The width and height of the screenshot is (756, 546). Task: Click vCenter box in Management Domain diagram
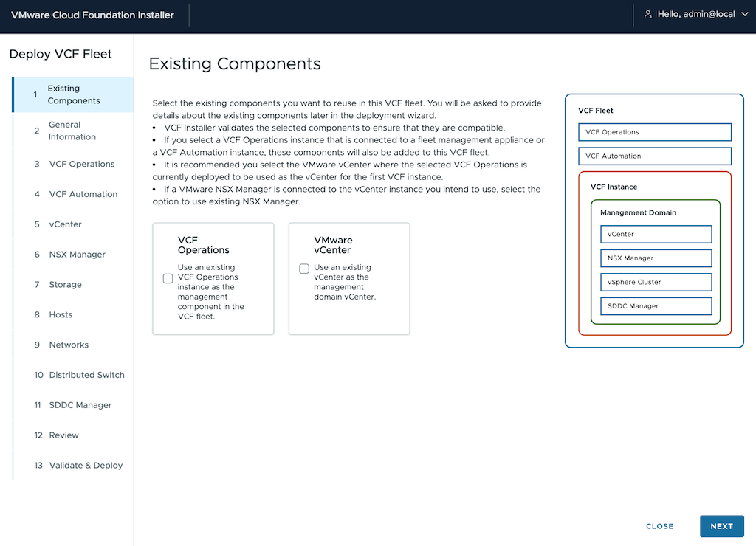[656, 234]
